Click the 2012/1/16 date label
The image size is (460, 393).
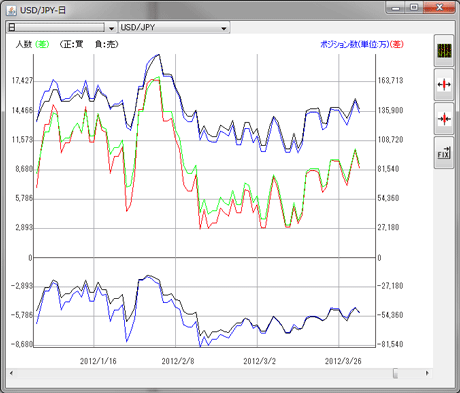tap(98, 361)
